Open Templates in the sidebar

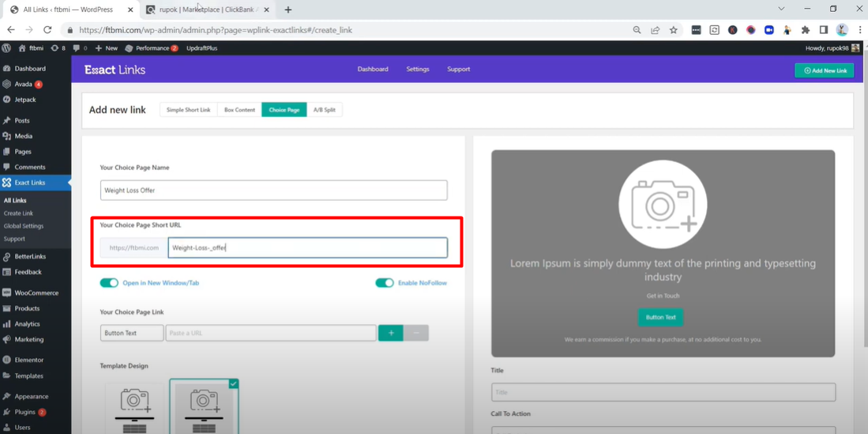(x=28, y=376)
